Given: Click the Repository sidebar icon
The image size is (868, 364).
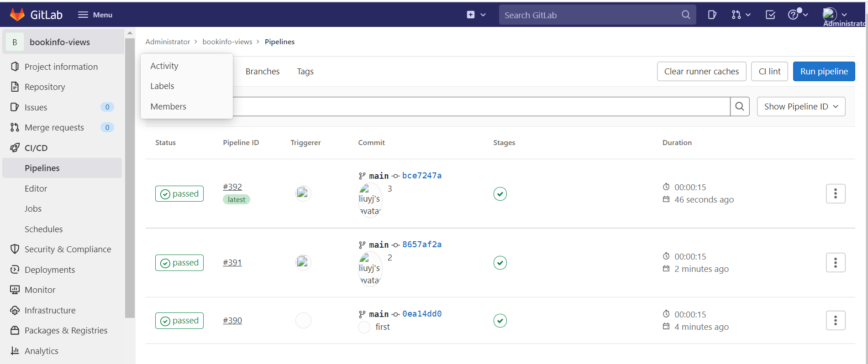Looking at the screenshot, I should coord(15,87).
